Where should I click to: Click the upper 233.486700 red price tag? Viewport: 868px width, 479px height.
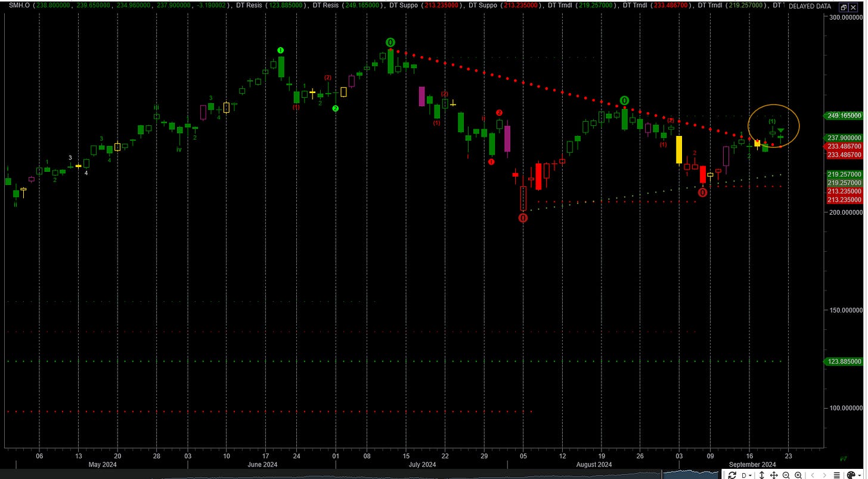tap(844, 146)
